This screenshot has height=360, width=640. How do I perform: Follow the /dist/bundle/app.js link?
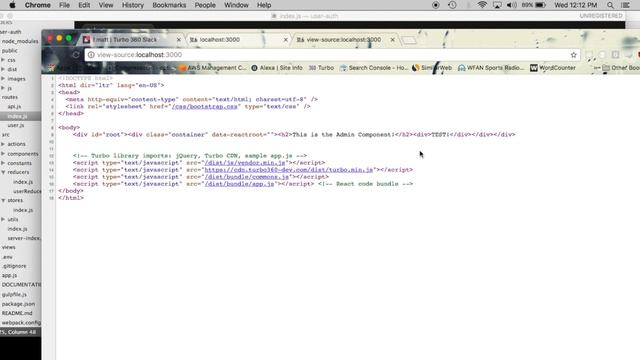coord(239,184)
